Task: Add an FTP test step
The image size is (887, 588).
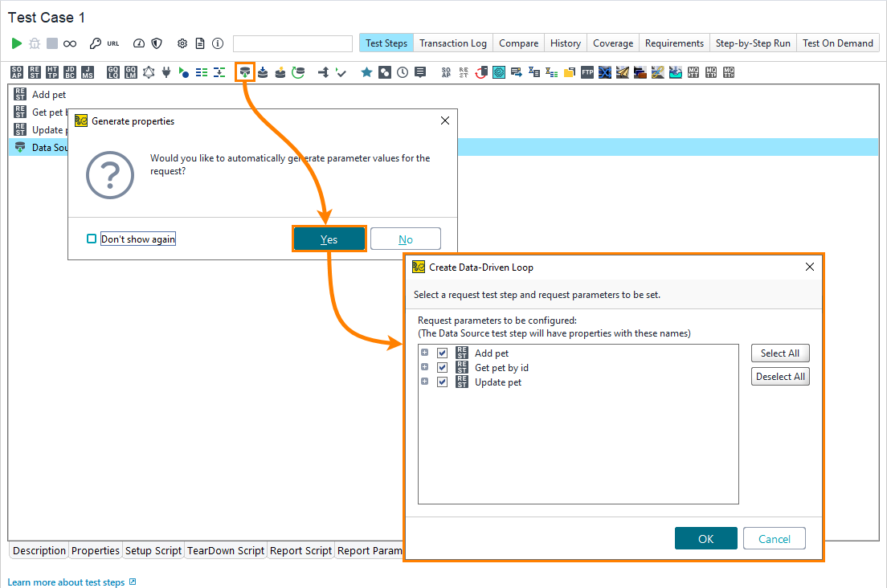Action: pos(586,72)
